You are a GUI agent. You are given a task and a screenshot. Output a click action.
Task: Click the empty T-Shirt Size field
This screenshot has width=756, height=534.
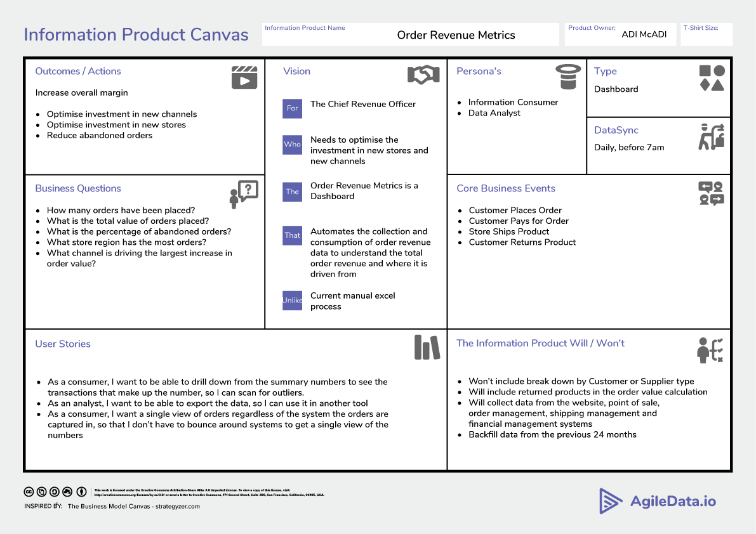[x=706, y=34]
